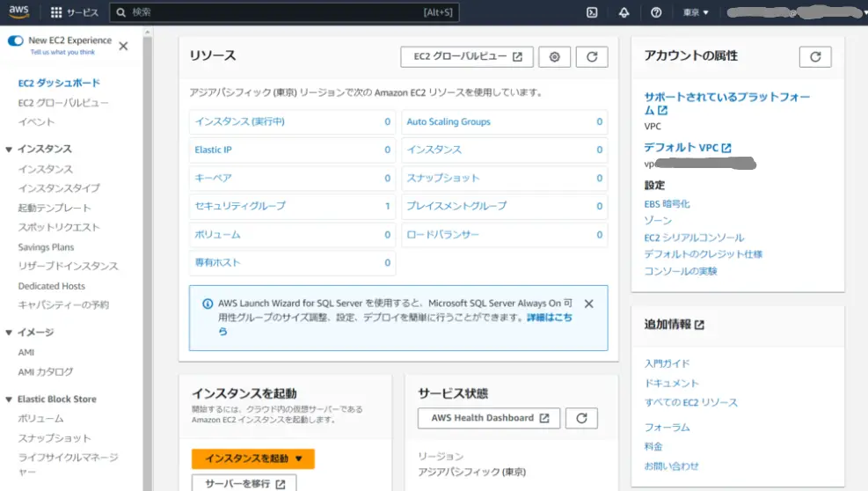Dismiss the AWS Launch Wizard info message
The height and width of the screenshot is (491, 868).
click(x=589, y=304)
